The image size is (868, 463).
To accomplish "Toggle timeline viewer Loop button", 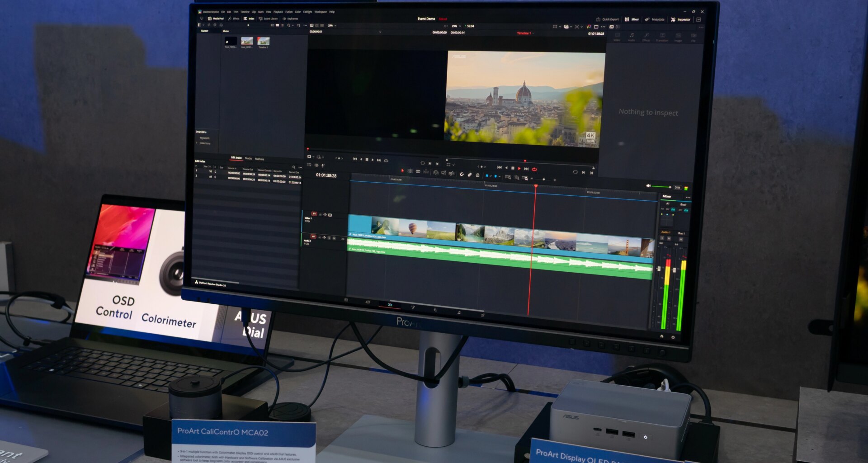I will pos(534,169).
